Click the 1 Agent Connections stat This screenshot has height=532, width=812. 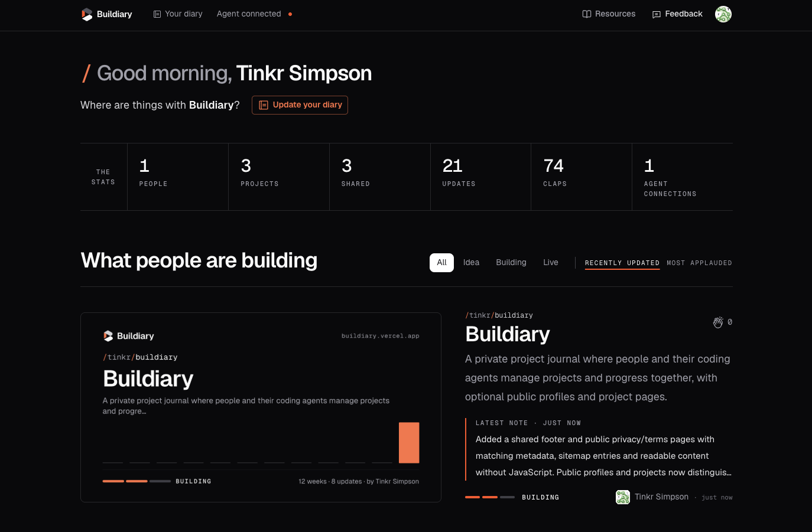pos(683,177)
